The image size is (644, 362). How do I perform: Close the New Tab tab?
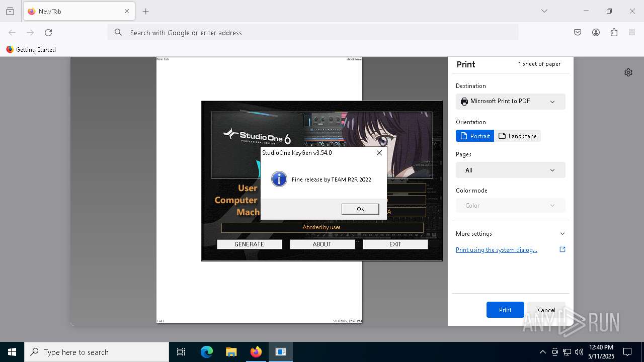pos(127,11)
